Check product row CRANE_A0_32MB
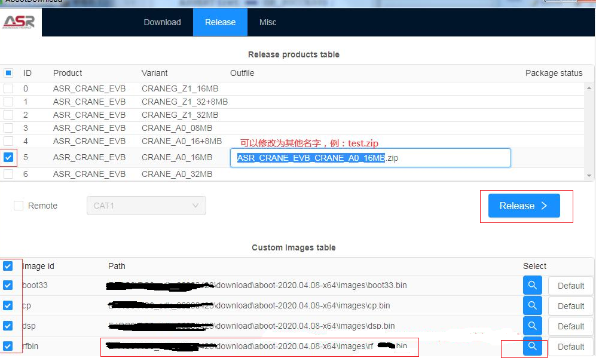 pos(8,174)
